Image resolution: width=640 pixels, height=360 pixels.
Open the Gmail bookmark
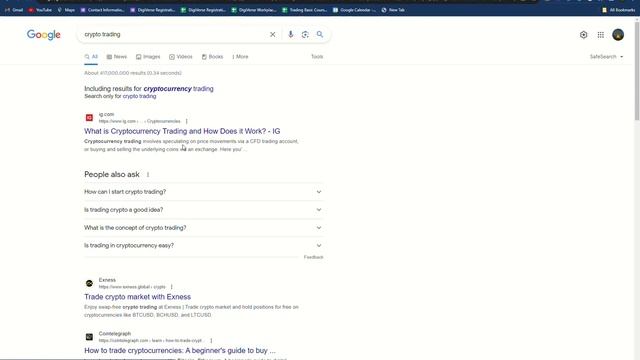(14, 10)
